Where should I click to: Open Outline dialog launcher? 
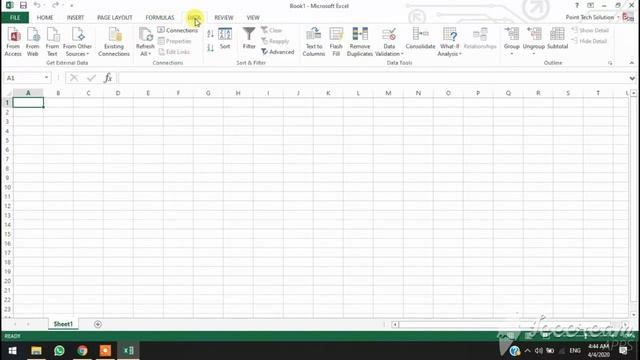(x=610, y=63)
